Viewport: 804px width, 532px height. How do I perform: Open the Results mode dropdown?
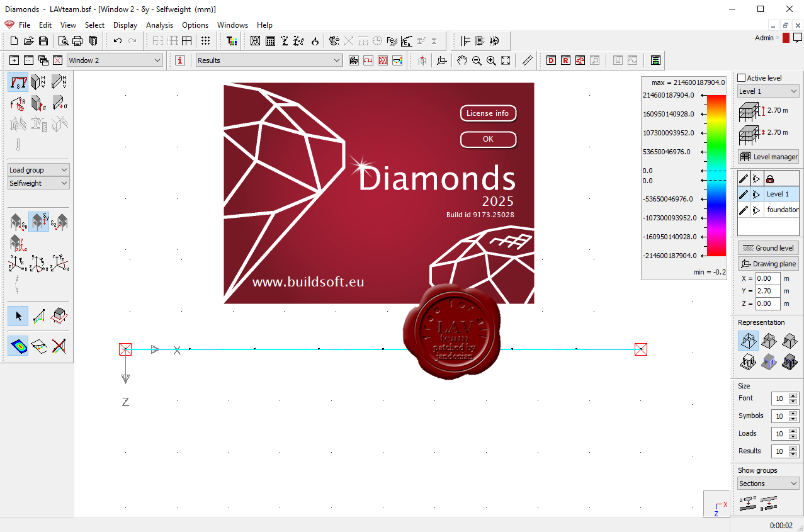[269, 60]
